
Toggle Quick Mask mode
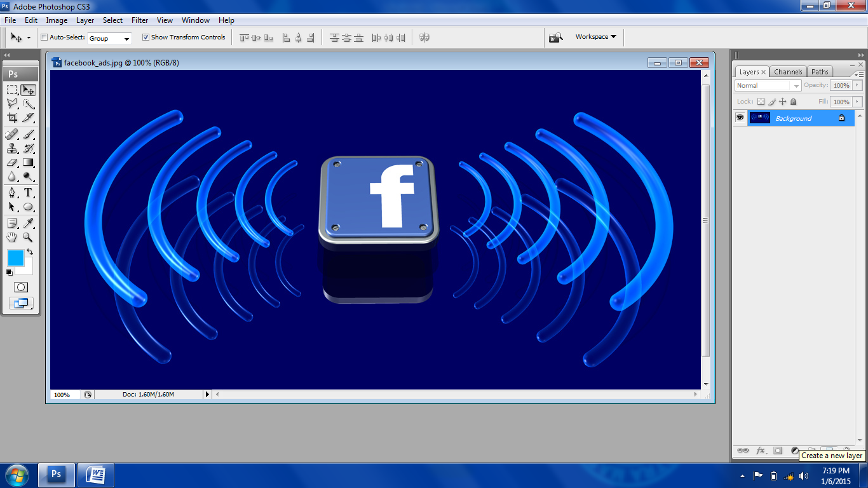click(20, 287)
